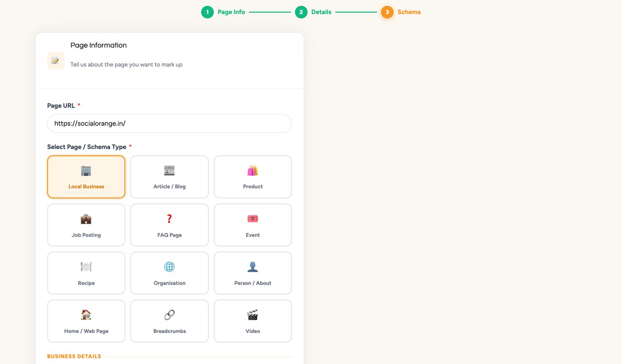Pick the Job Posting briefcase icon
This screenshot has width=622, height=364.
point(86,219)
